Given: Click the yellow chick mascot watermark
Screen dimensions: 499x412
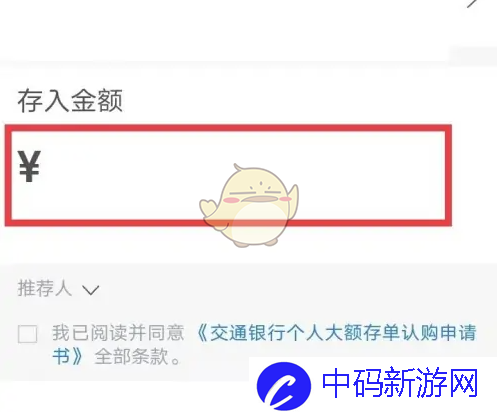Looking at the screenshot, I should [x=249, y=205].
